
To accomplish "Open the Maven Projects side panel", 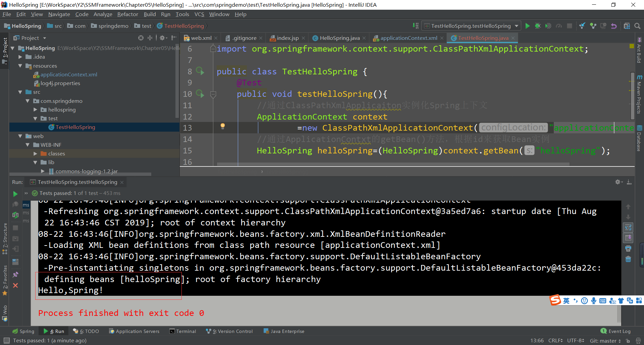I will click(x=639, y=94).
